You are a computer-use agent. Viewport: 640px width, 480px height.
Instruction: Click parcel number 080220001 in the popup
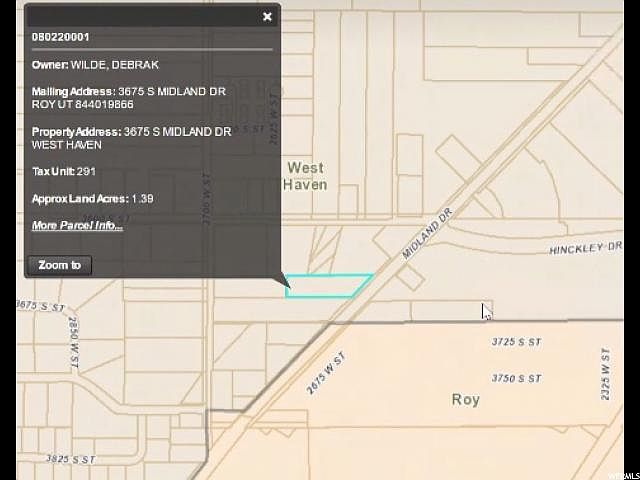60,37
